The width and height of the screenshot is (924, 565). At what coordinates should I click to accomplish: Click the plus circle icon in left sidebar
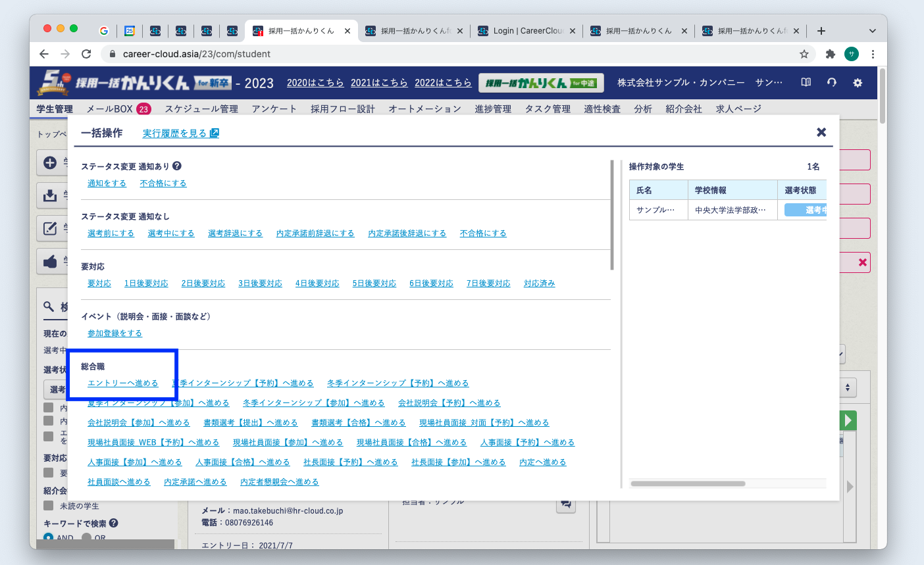click(x=50, y=162)
